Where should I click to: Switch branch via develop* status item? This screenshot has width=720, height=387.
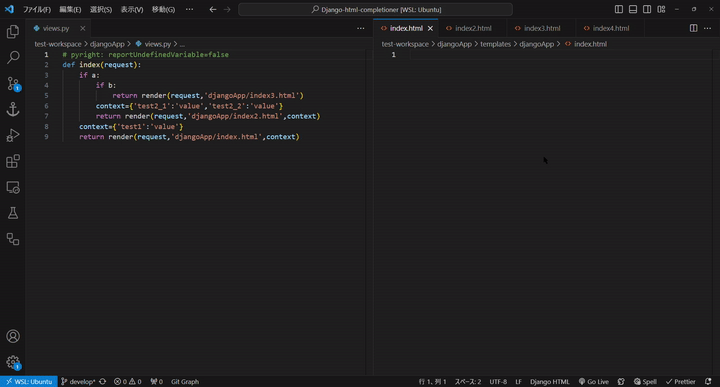point(78,381)
